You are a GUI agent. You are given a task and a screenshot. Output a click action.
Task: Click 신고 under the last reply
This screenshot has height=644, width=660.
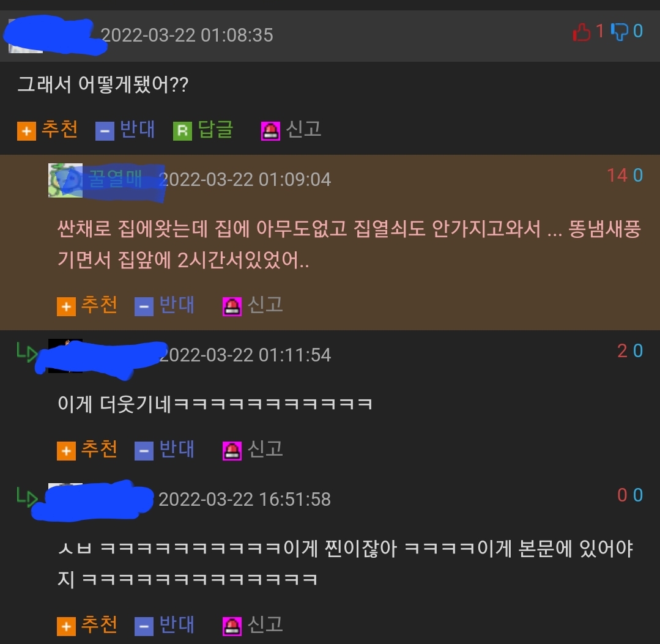265,624
